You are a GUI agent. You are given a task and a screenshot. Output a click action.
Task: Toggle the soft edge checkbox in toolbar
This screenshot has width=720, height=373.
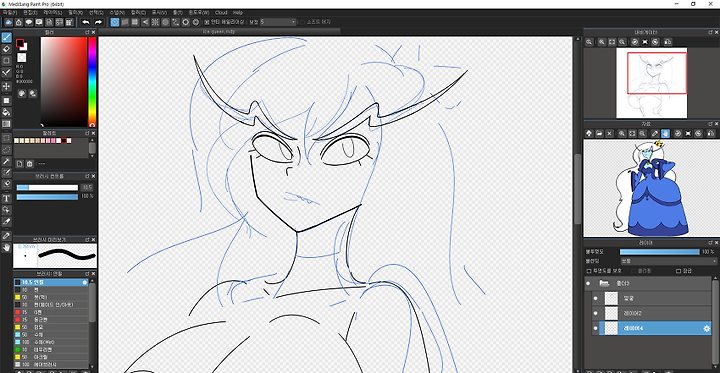pyautogui.click(x=302, y=22)
